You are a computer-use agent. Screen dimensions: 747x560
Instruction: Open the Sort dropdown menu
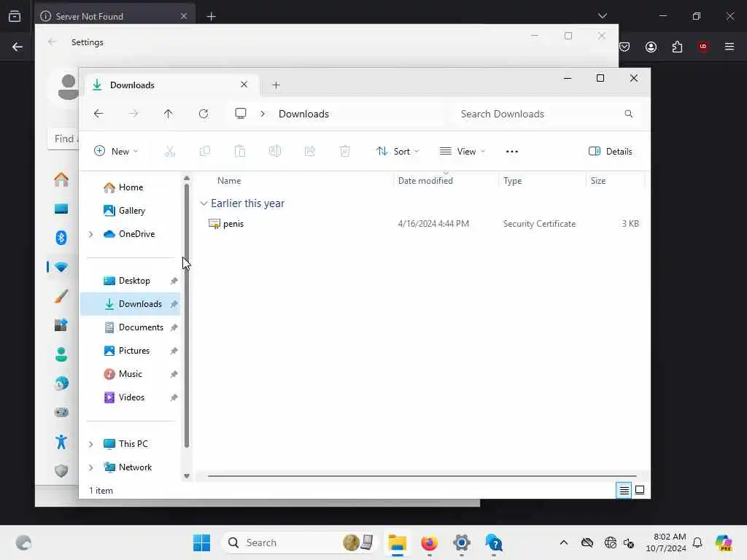(x=398, y=152)
